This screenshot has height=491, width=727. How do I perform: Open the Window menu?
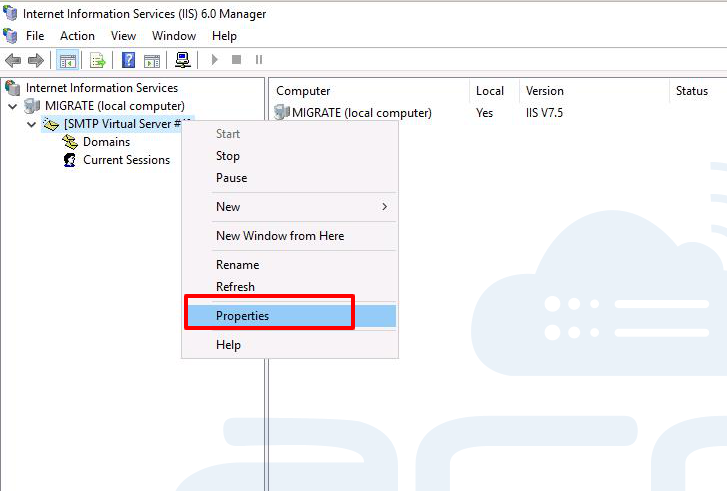tap(174, 36)
